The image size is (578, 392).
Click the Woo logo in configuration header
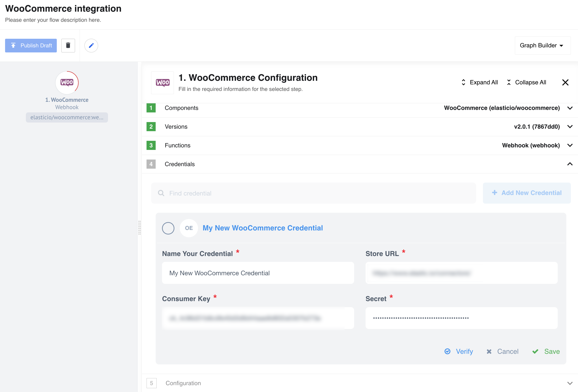[x=162, y=83]
